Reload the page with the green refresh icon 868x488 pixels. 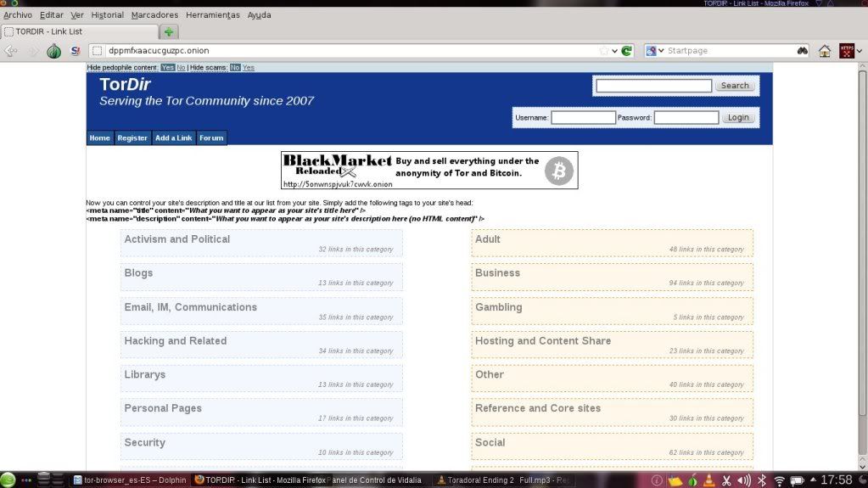pyautogui.click(x=627, y=51)
